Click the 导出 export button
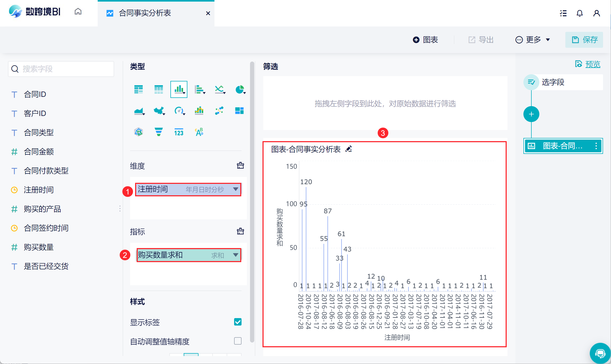Viewport: 611px width, 364px height. (481, 40)
